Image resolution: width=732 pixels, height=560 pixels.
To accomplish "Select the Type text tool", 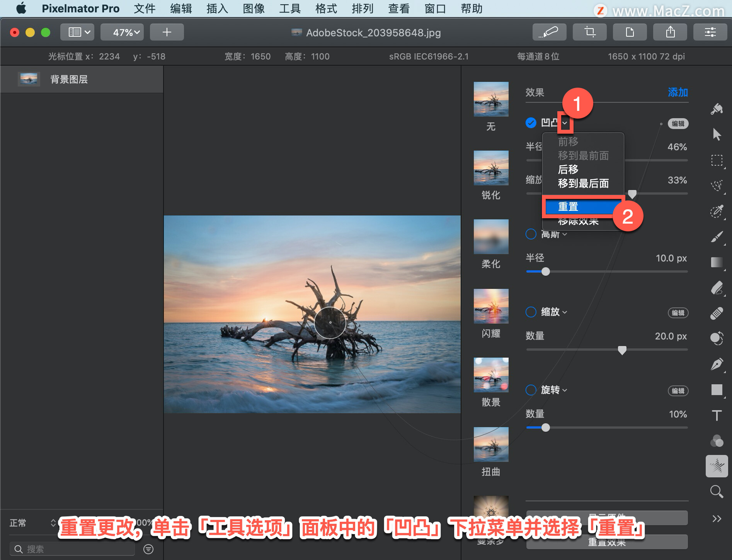I will click(x=717, y=415).
